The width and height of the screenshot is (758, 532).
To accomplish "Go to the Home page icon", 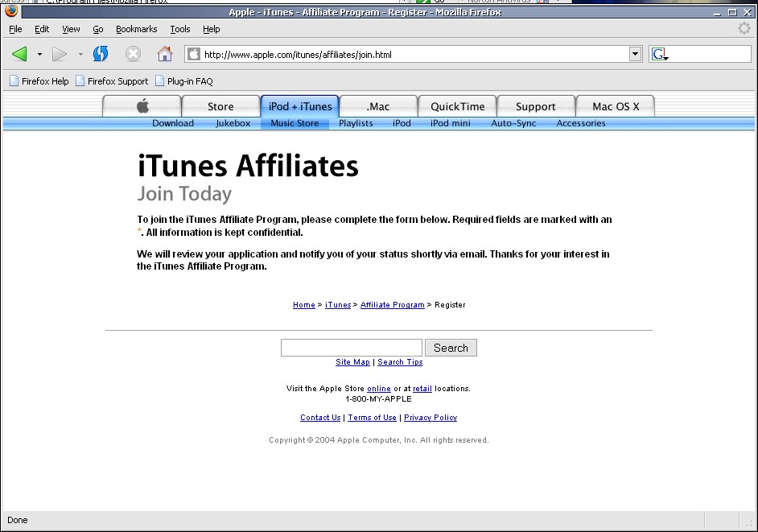I will (x=165, y=54).
